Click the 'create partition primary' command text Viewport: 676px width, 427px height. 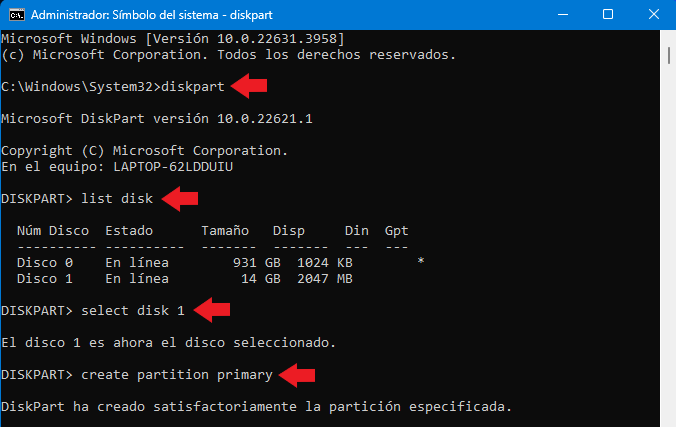[x=177, y=375]
